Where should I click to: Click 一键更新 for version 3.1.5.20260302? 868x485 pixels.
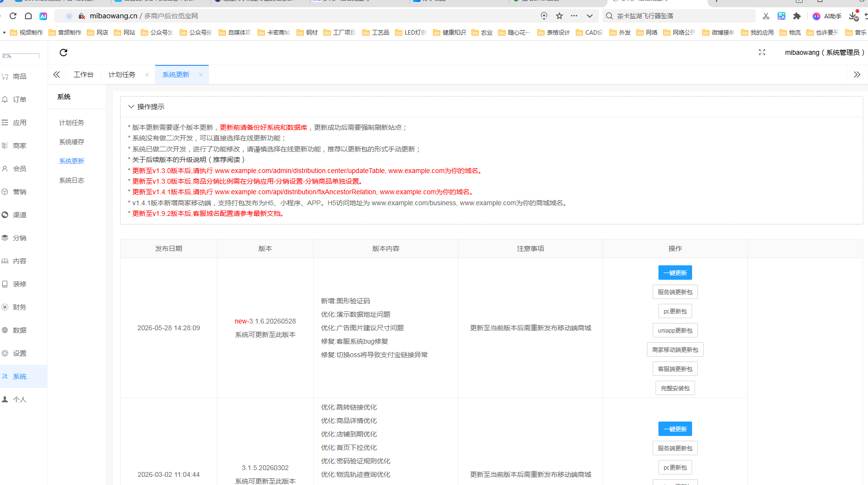tap(675, 429)
